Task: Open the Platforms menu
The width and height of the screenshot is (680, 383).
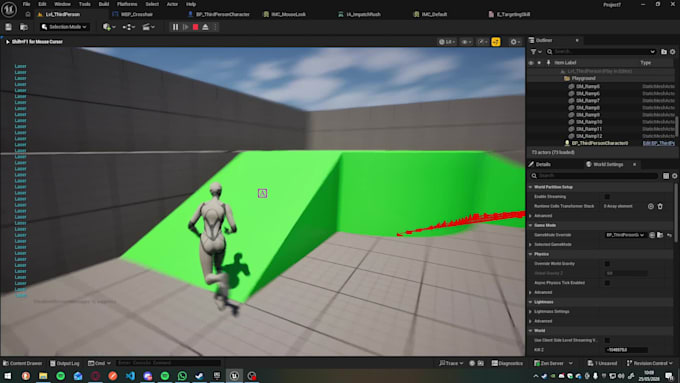Action: [127, 4]
